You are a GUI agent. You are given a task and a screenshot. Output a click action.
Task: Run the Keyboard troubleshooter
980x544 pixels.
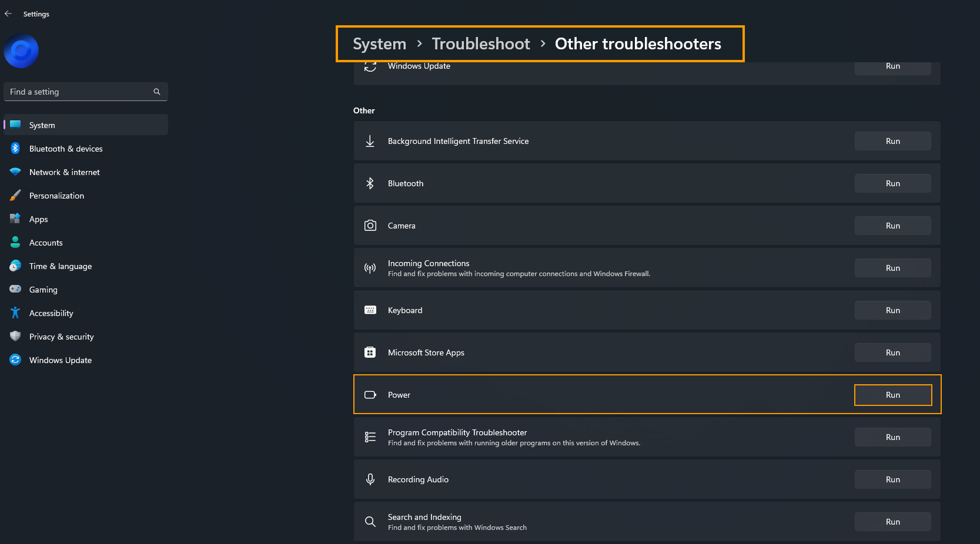click(x=892, y=310)
